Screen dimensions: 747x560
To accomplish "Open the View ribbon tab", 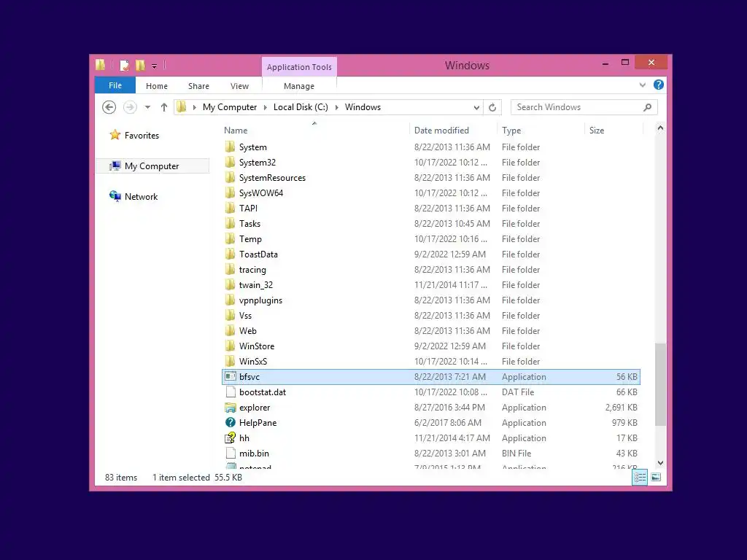I will tap(239, 86).
